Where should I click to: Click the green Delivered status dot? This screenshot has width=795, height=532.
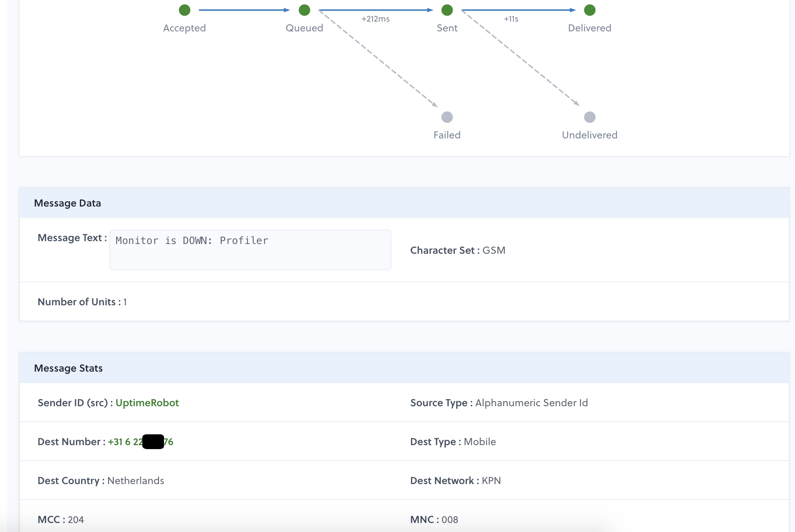[x=590, y=10]
